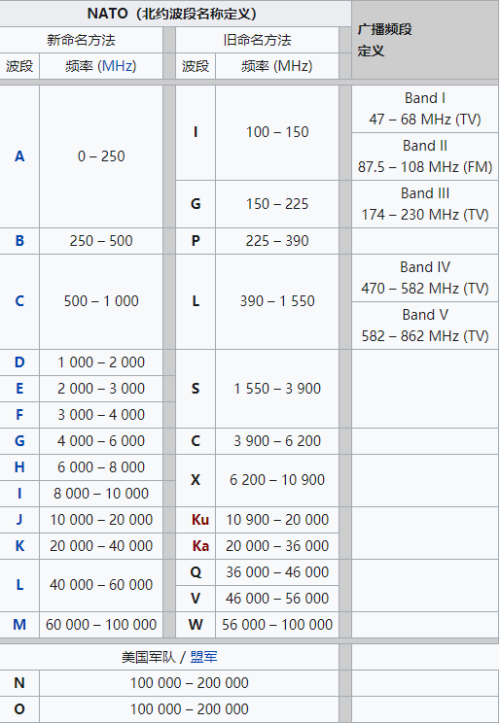Open the J band link

point(19,520)
